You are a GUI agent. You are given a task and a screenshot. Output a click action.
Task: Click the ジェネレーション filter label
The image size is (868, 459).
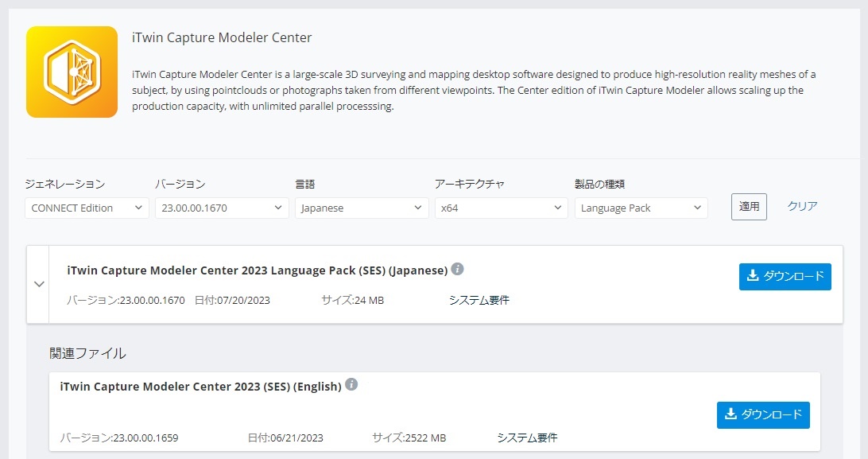pyautogui.click(x=64, y=184)
